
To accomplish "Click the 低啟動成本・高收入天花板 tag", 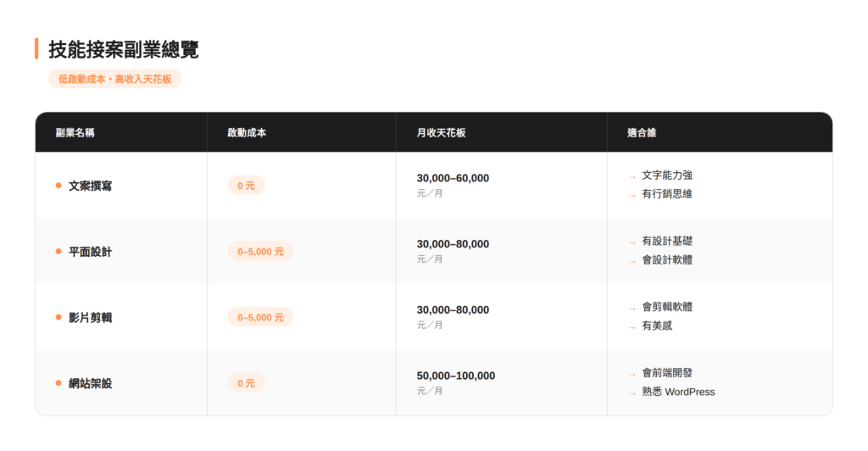I will point(114,79).
